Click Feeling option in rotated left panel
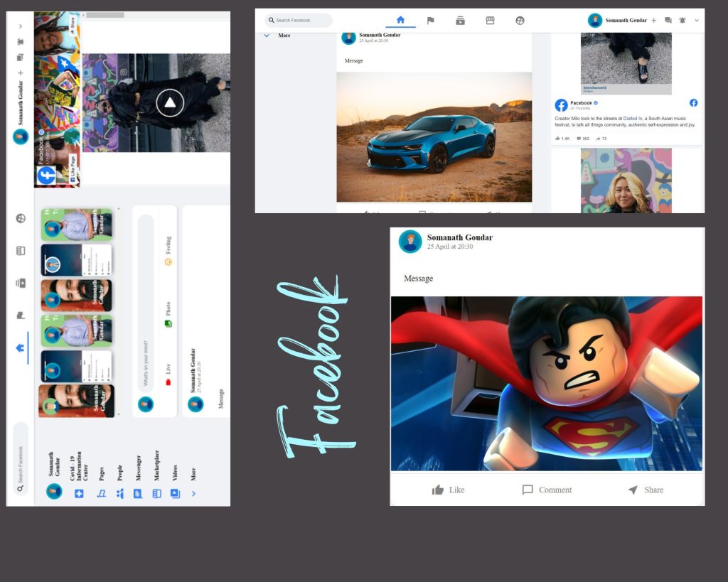This screenshot has height=582, width=728. (x=168, y=251)
